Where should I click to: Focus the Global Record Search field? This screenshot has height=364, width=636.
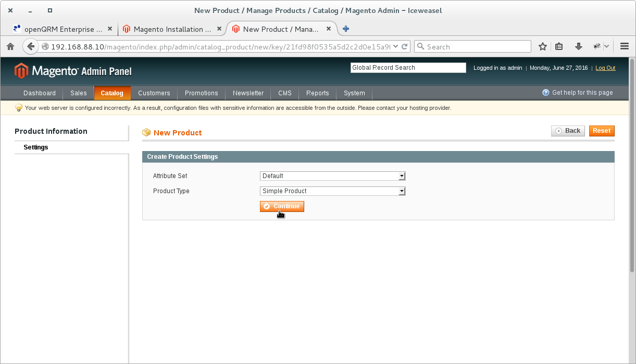[x=408, y=68]
